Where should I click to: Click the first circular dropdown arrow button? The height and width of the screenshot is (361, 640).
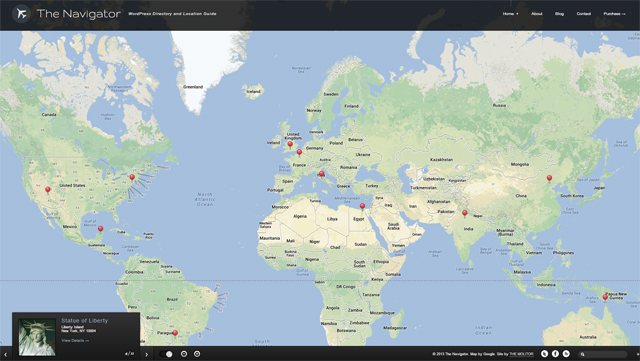coord(184,354)
